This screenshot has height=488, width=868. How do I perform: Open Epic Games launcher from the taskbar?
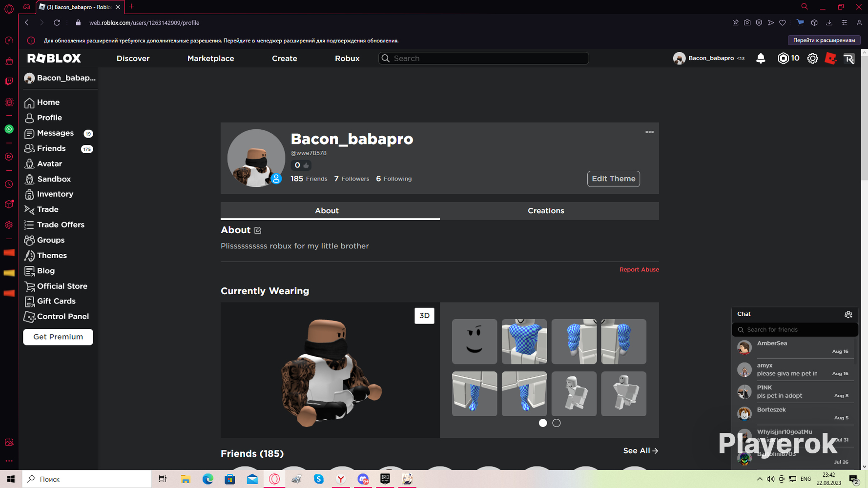click(385, 479)
